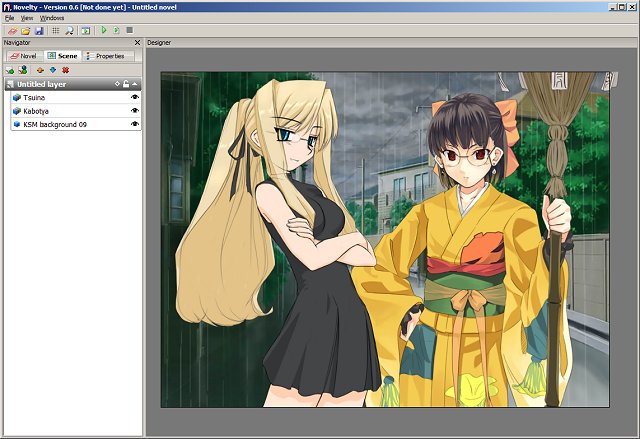Play from current page icon
The width and height of the screenshot is (640, 439).
(x=116, y=30)
